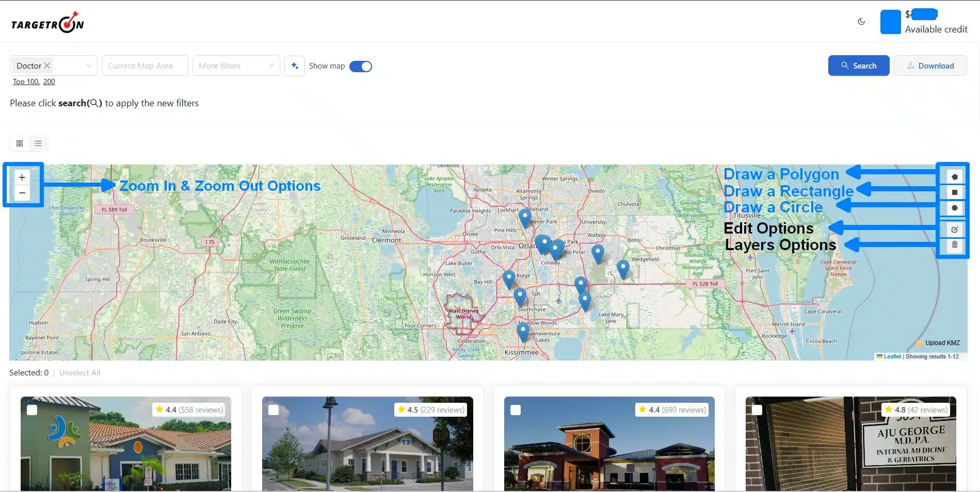Viewport: 980px width, 492px height.
Task: Toggle dark mode with moon icon
Action: tap(861, 22)
